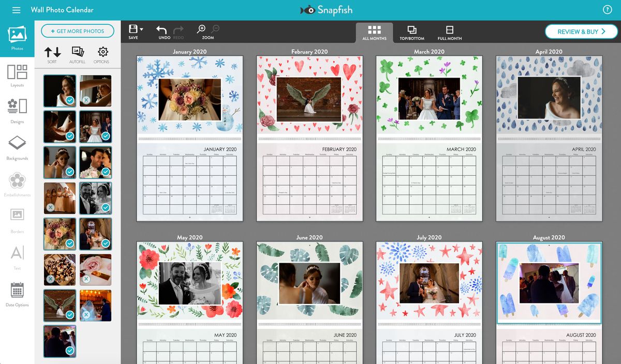Select the Text tool in the sidebar

17,256
